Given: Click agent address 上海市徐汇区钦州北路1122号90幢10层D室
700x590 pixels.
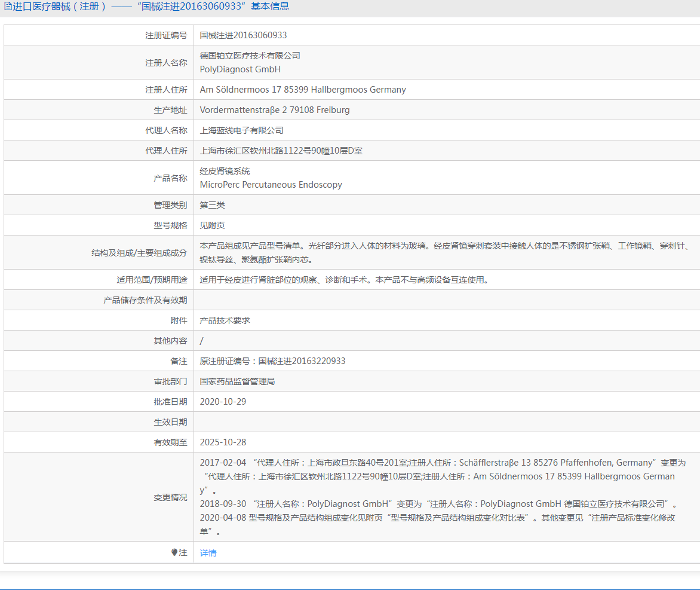Looking at the screenshot, I should click(x=281, y=151).
